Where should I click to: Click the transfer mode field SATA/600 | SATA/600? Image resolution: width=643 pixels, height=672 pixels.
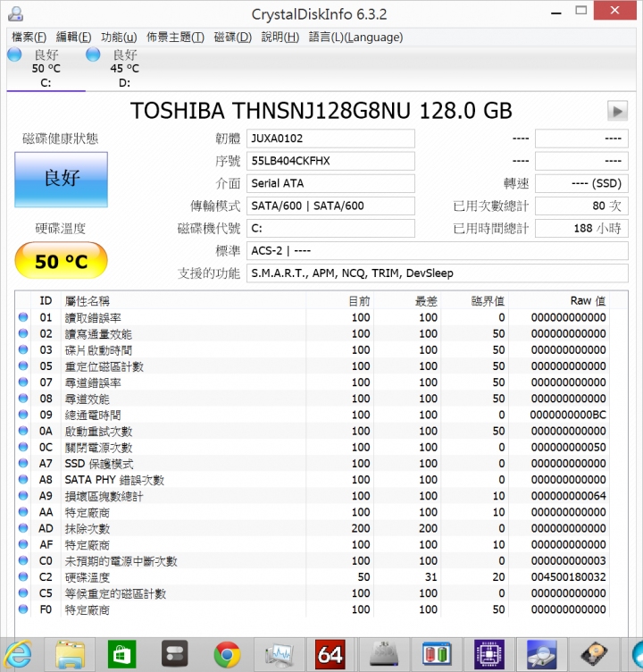pos(330,206)
